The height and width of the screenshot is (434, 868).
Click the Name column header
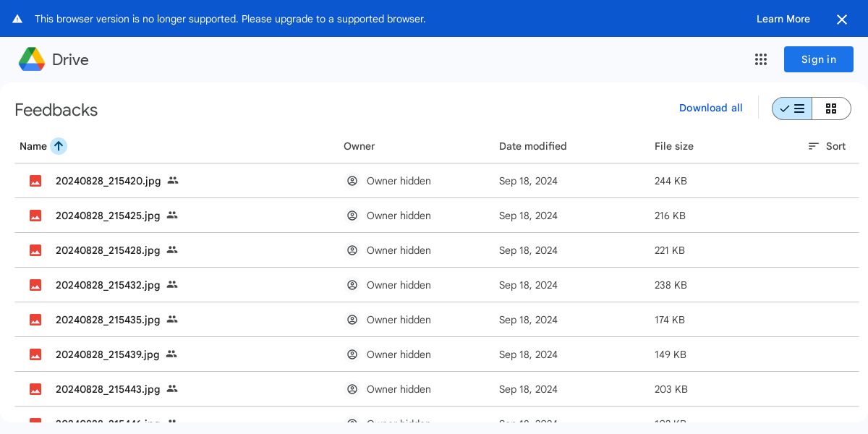point(33,146)
